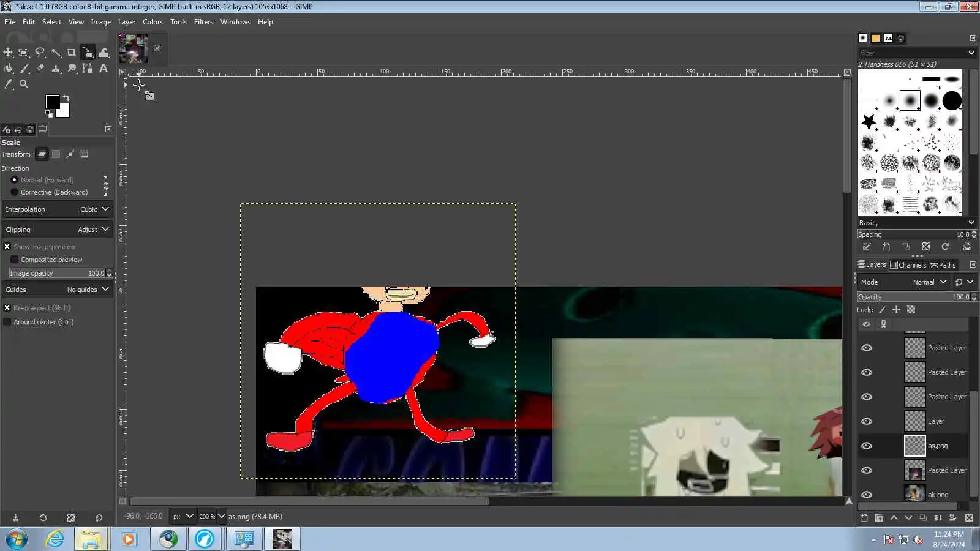
Task: Select the Zoom magnifier tool
Action: point(24,84)
